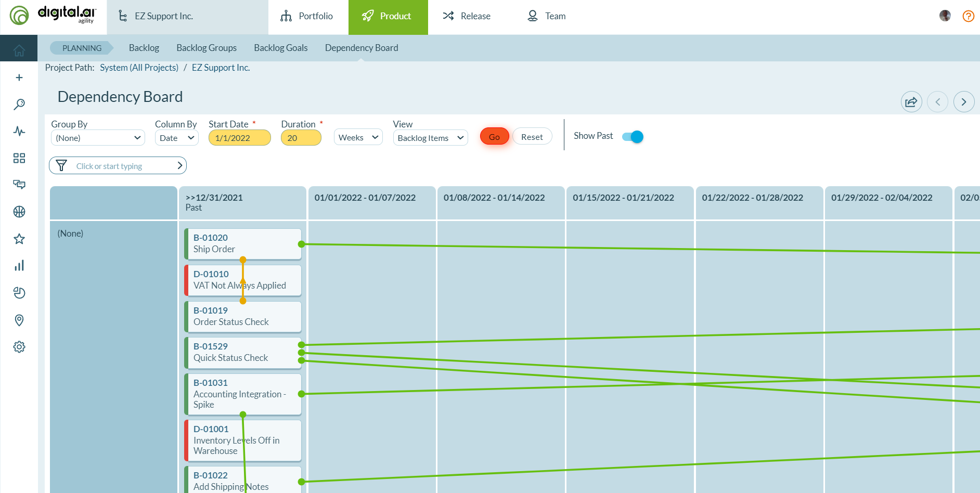Viewport: 980px width, 493px height.
Task: Open the conversations chat icon
Action: [19, 185]
